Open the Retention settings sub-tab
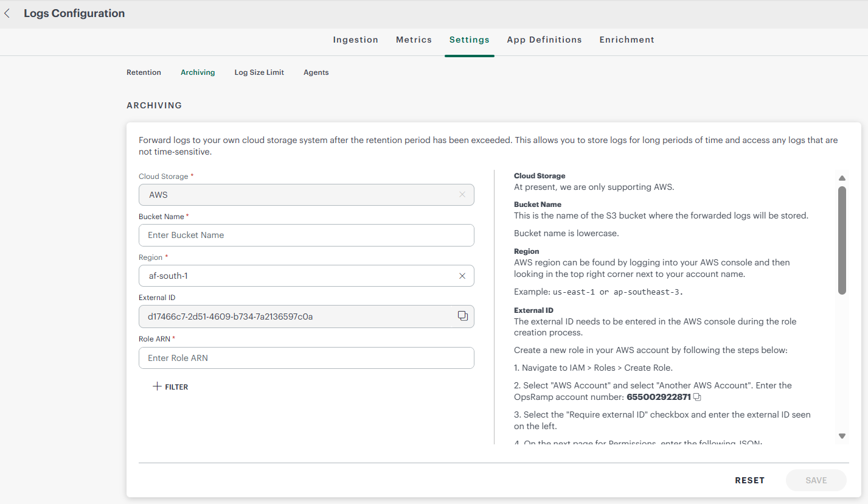This screenshot has width=868, height=504. 144,72
